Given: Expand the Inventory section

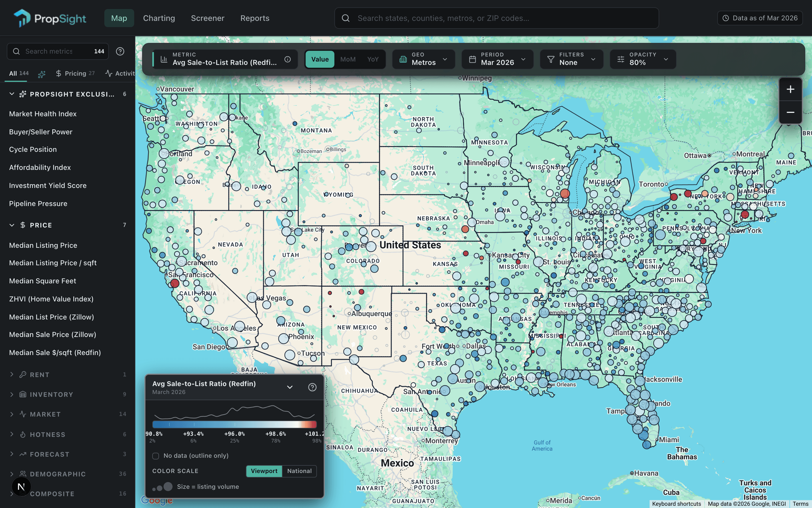Looking at the screenshot, I should pos(12,394).
